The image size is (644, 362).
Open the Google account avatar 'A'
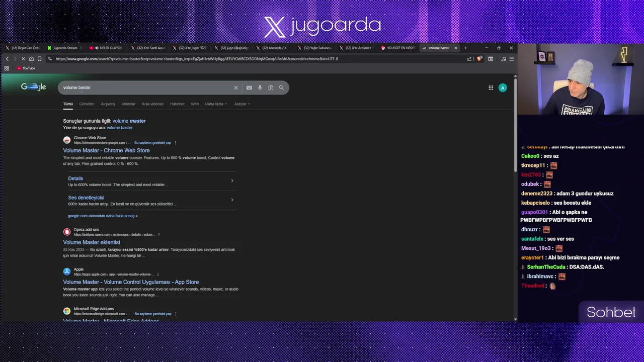[503, 87]
